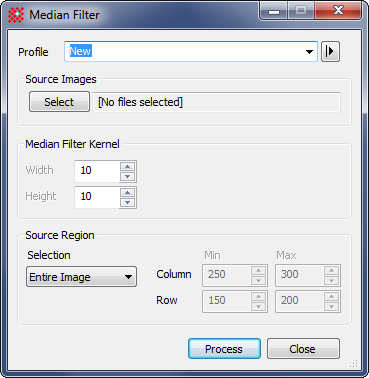
Task: Click the Row Min field showing 150
Action: click(227, 301)
